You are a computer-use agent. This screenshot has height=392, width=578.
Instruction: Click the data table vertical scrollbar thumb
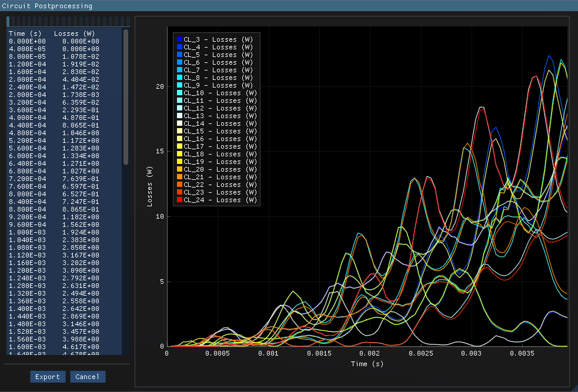[125, 97]
